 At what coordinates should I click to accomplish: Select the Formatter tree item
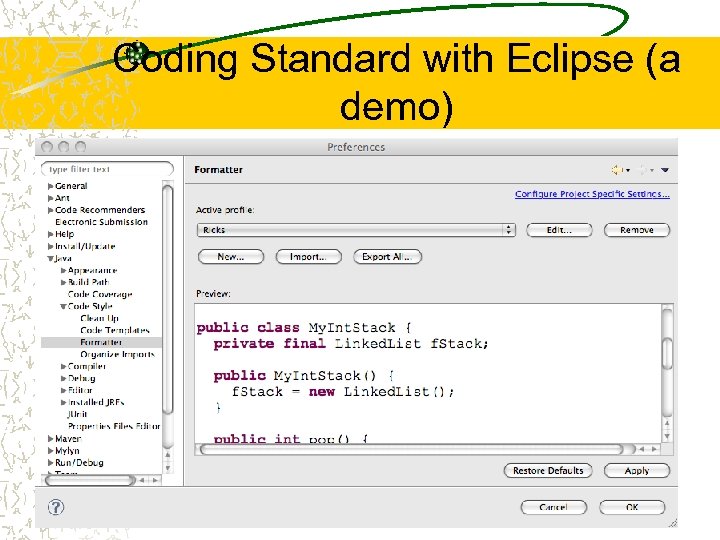[101, 342]
